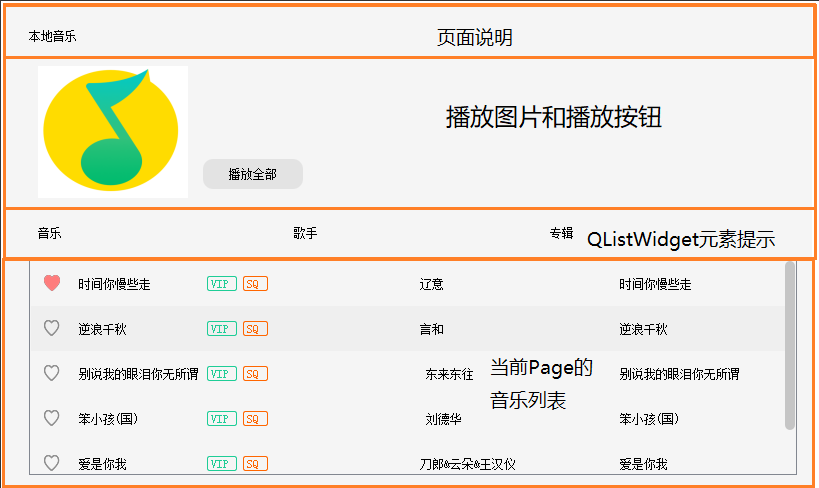Unlike the song 时间你慢些走 with red heart
Screen dimensions: 819x488
[52, 283]
